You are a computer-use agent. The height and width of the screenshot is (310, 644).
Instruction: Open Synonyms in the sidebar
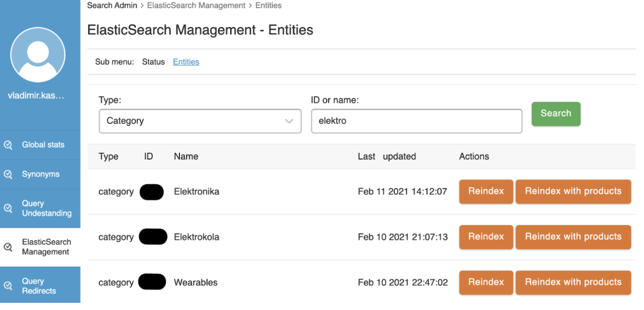[40, 175]
